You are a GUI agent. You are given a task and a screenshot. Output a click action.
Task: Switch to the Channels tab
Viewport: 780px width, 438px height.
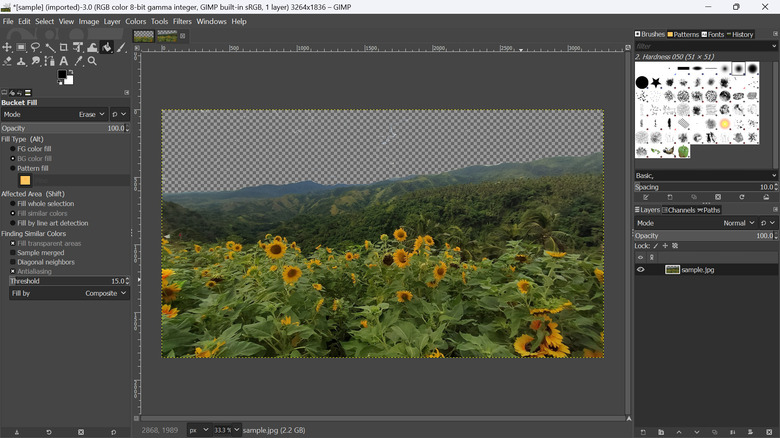[x=679, y=210]
